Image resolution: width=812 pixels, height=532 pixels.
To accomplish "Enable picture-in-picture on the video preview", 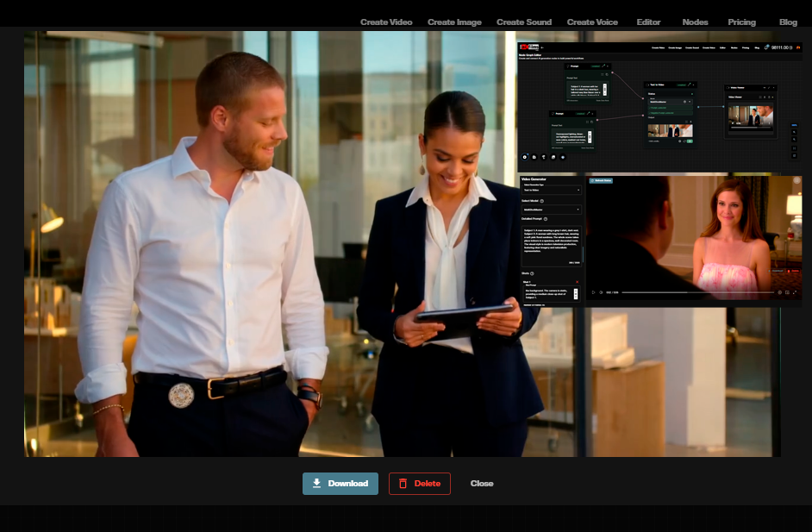I will [x=787, y=291].
